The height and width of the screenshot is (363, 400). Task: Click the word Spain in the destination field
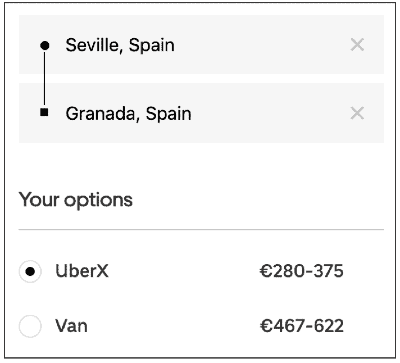click(169, 114)
